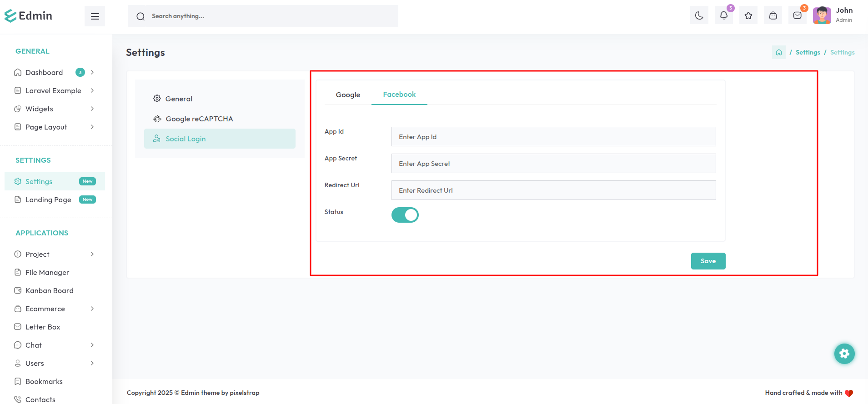The height and width of the screenshot is (404, 868).
Task: Toggle dark mode moon icon
Action: pos(699,16)
